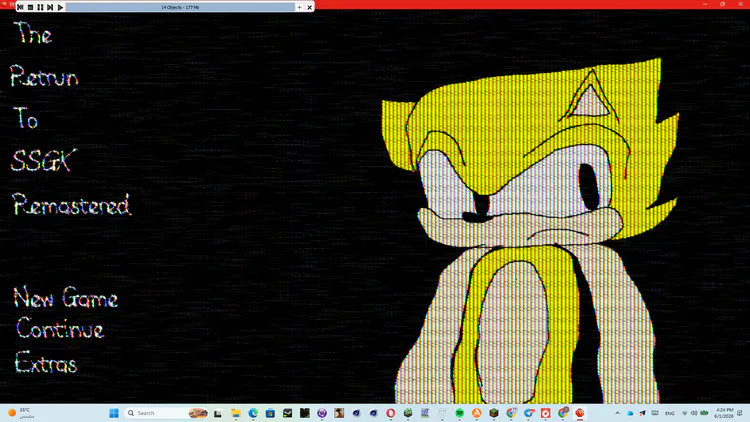Click the stop button in debugger bar
Image resolution: width=750 pixels, height=422 pixels.
click(30, 7)
